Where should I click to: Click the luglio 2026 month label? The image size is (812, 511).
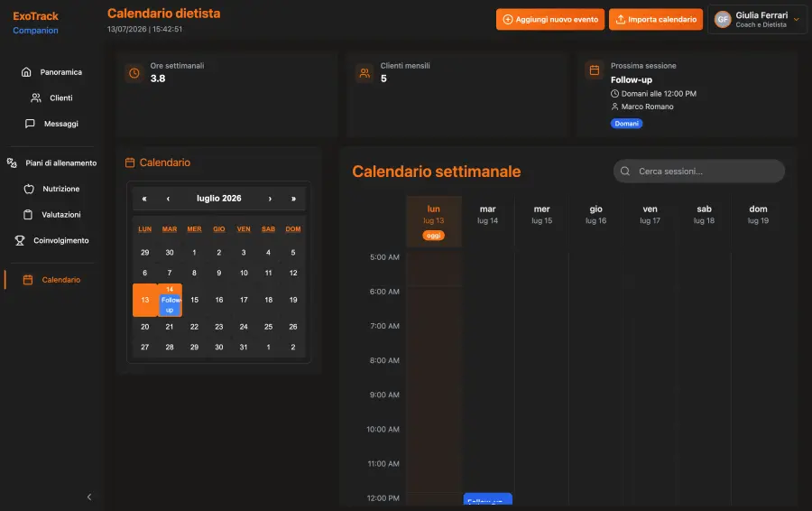tap(219, 199)
